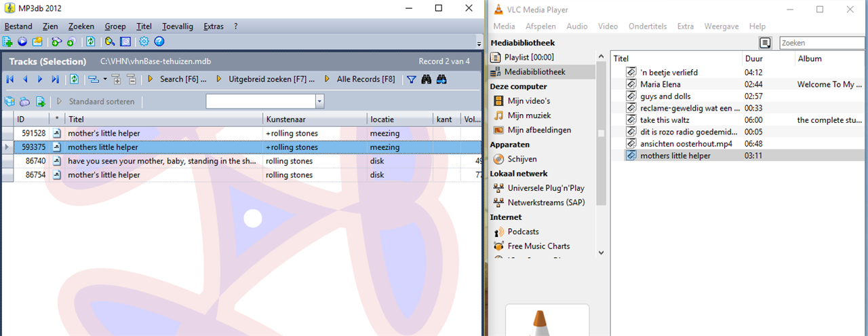Open the Ondertitels menu in VLC
This screenshot has width=868, height=336.
coord(648,26)
